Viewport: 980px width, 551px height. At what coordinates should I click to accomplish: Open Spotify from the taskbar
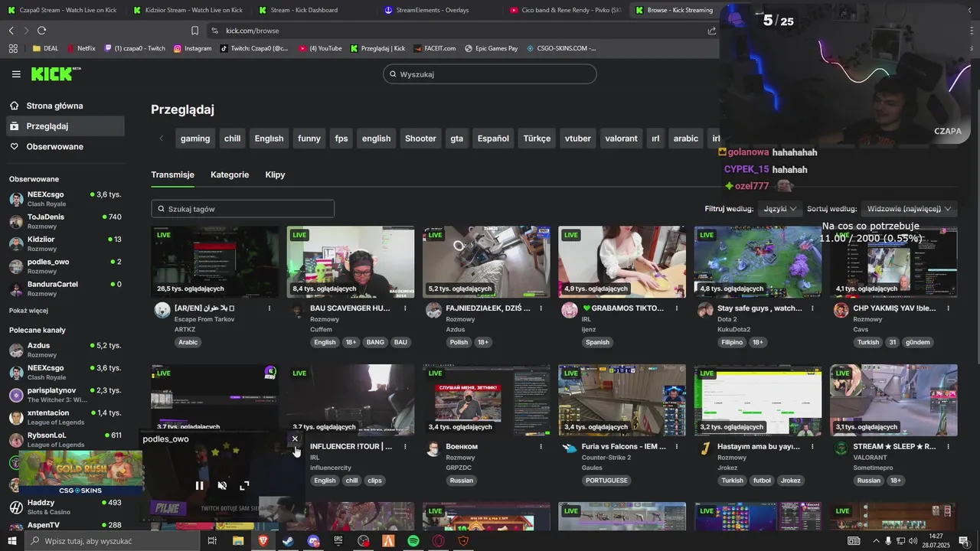[413, 541]
